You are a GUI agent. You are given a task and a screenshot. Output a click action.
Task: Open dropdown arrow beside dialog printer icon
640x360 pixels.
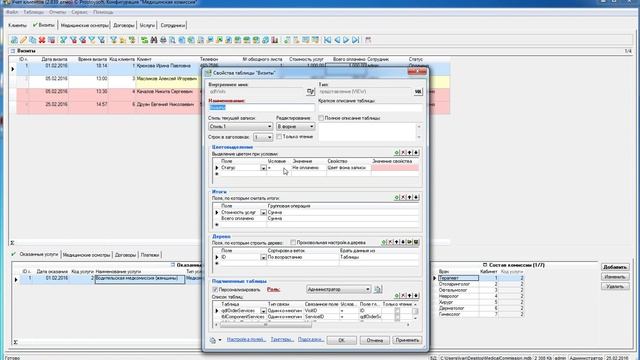tap(220, 340)
